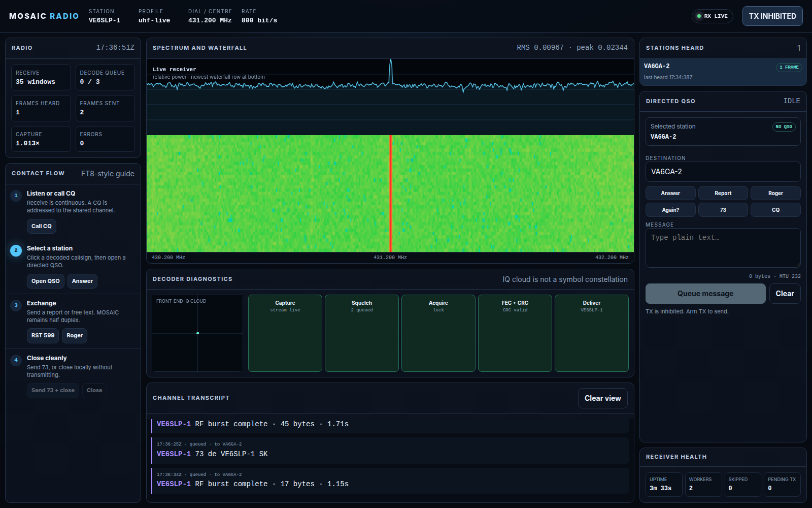
Task: Click the RX LIVE status indicator
Action: [x=713, y=16]
